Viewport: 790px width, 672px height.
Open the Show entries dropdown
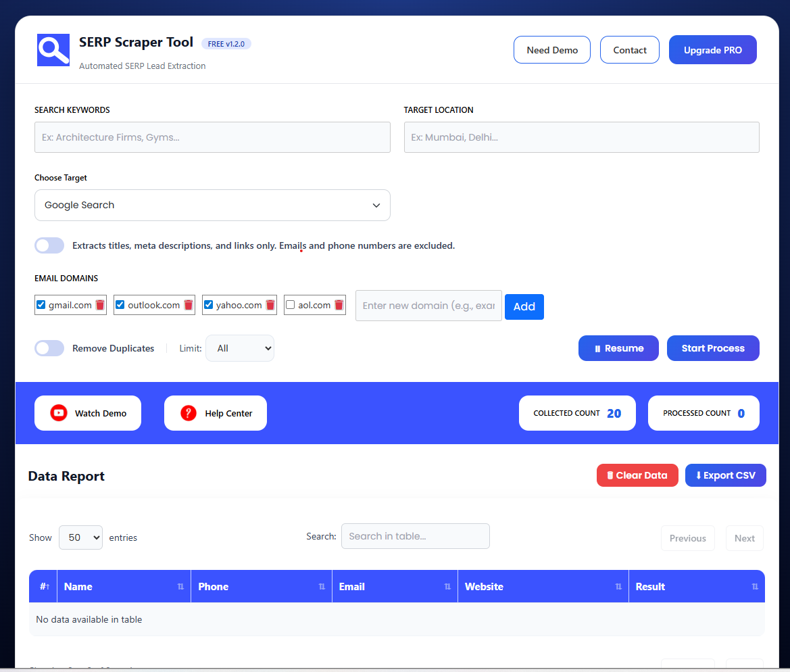click(x=80, y=537)
